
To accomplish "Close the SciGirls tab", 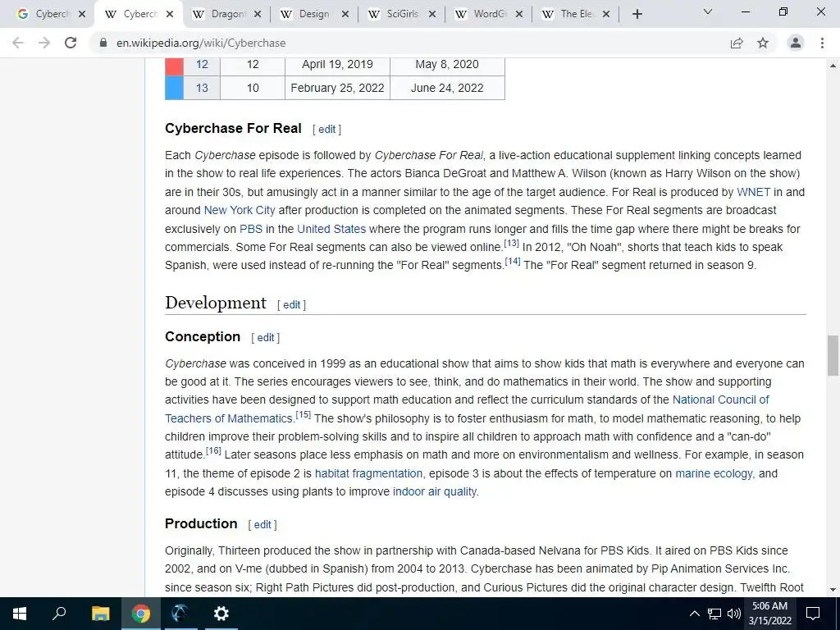I will click(x=432, y=14).
